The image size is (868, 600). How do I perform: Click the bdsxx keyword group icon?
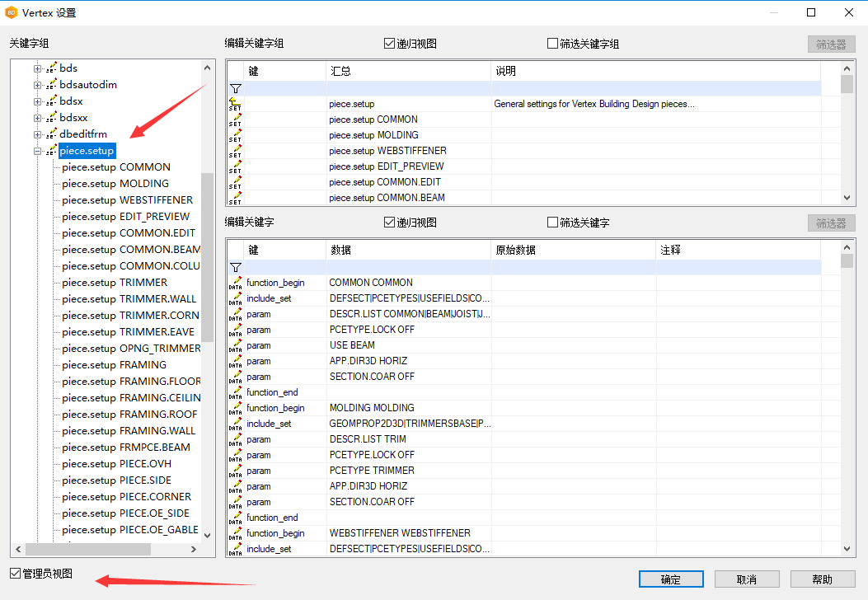pyautogui.click(x=51, y=117)
